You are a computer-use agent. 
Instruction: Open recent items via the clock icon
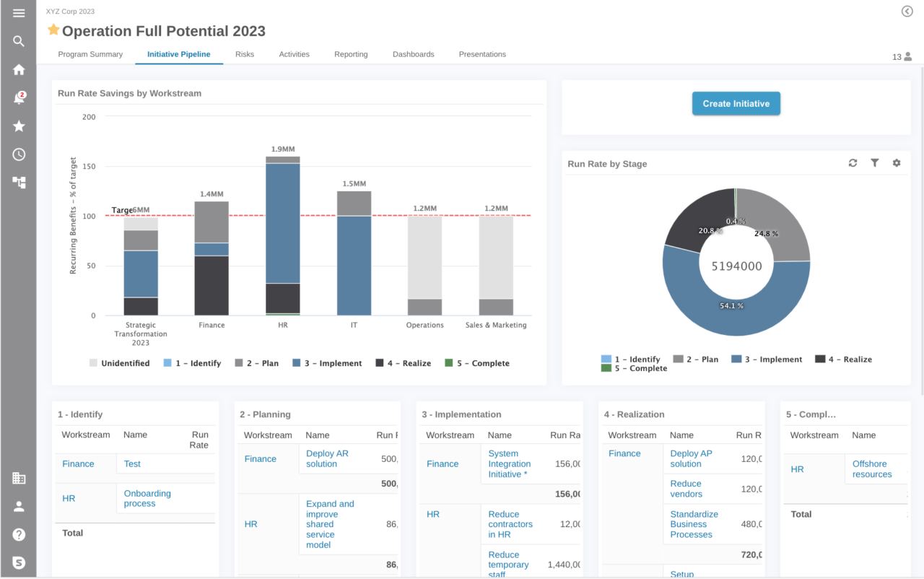pos(18,154)
